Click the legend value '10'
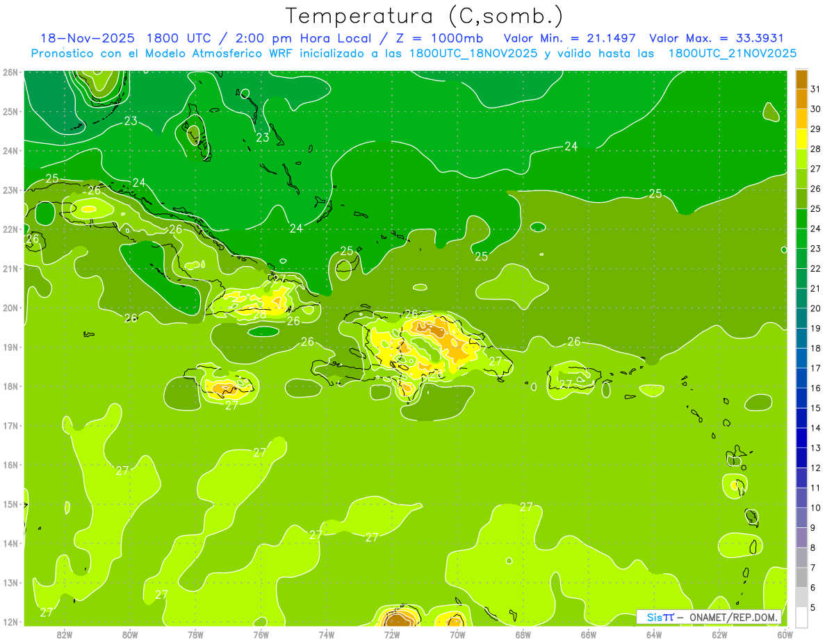 coord(815,507)
